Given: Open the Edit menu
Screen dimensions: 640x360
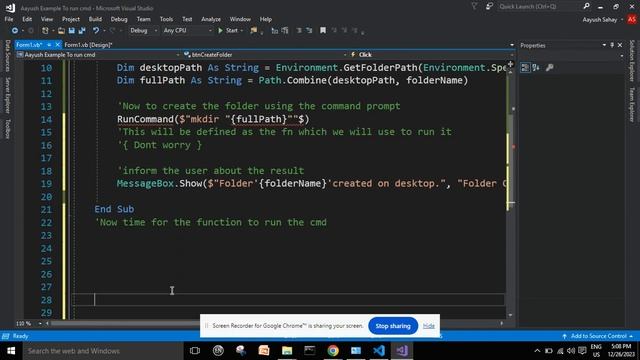Looking at the screenshot, I should [x=27, y=19].
